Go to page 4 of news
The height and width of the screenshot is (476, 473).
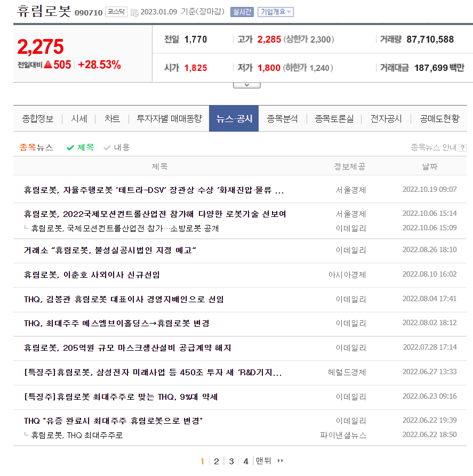(x=246, y=462)
